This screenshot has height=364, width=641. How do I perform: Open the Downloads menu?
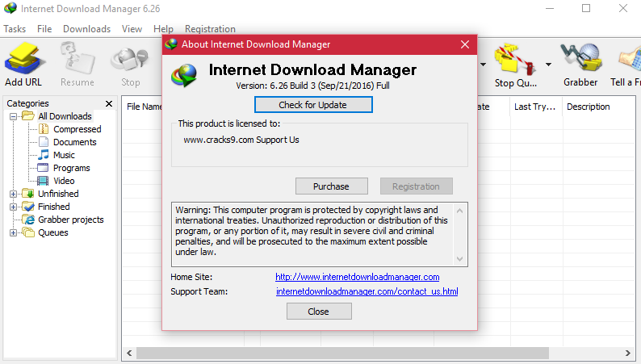(x=86, y=29)
